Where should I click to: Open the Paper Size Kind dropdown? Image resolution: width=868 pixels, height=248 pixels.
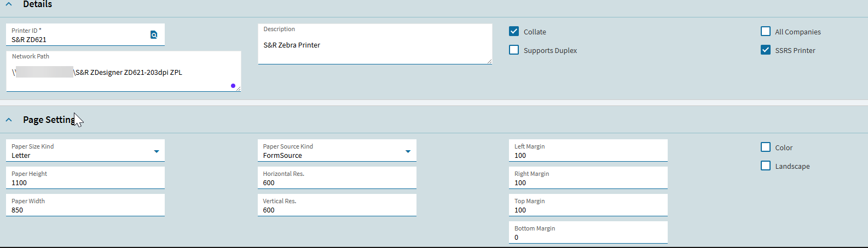point(157,151)
